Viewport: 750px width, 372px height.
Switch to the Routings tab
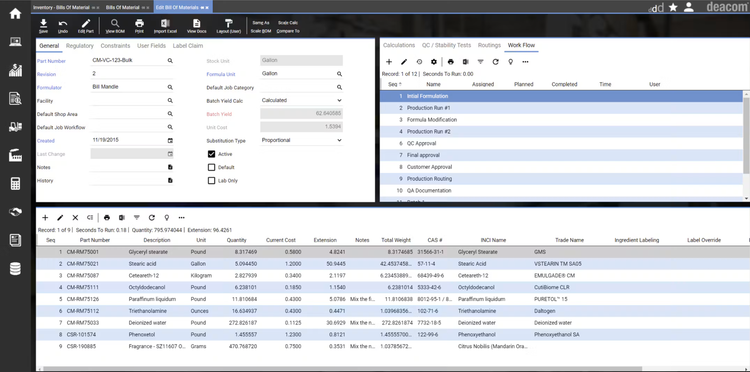tap(489, 45)
